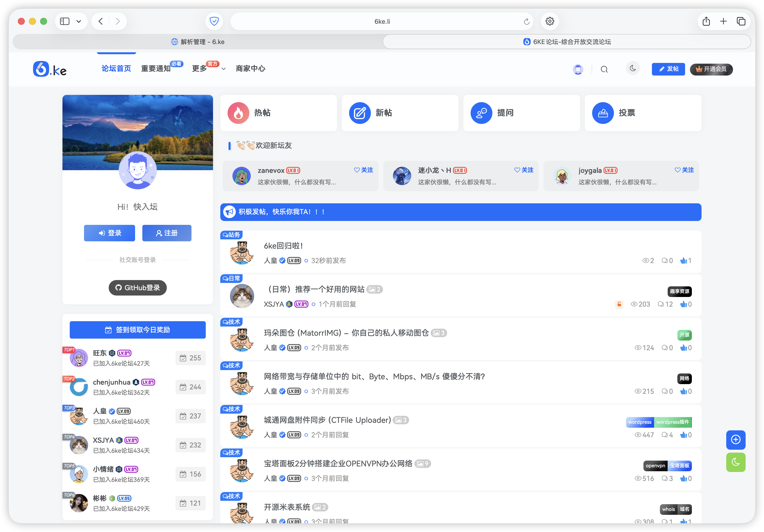Screen dimensions: 764x532
Task: Click the Safari share icon
Action: coord(706,21)
